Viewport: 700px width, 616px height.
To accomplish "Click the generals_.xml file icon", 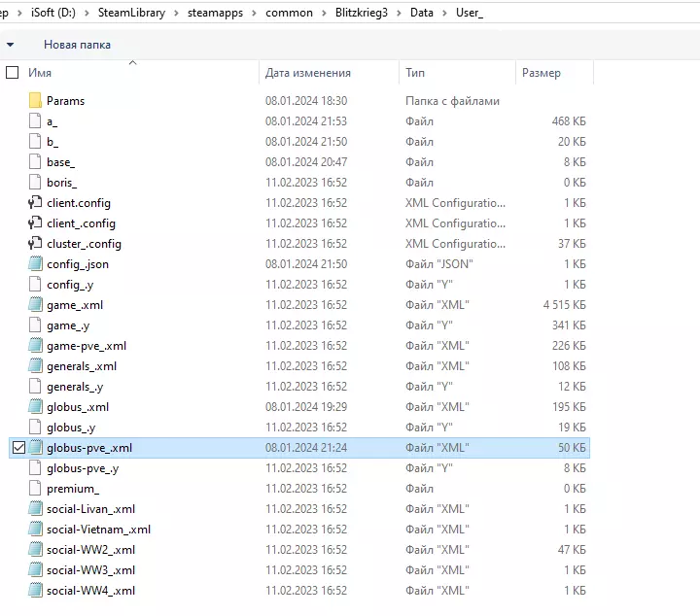I will pyautogui.click(x=35, y=365).
